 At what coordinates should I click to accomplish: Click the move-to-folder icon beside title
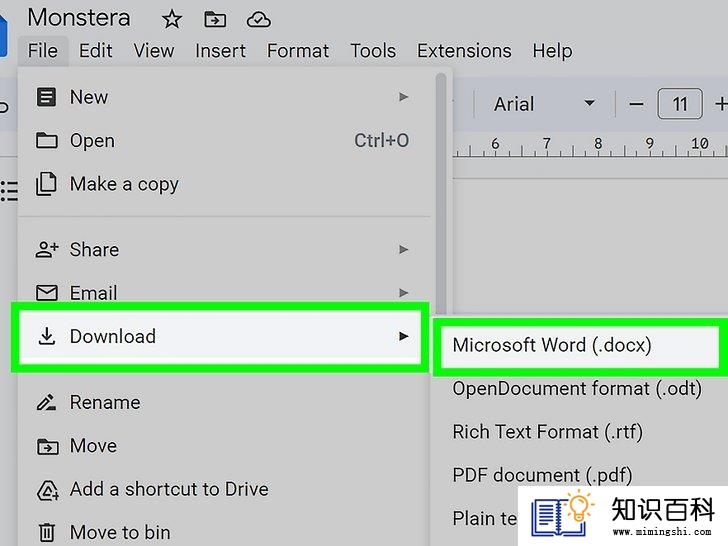click(x=215, y=20)
